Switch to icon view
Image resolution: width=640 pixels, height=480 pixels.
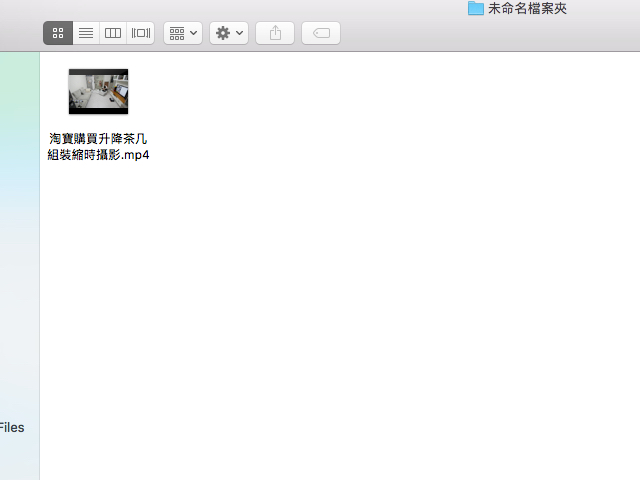pyautogui.click(x=58, y=33)
